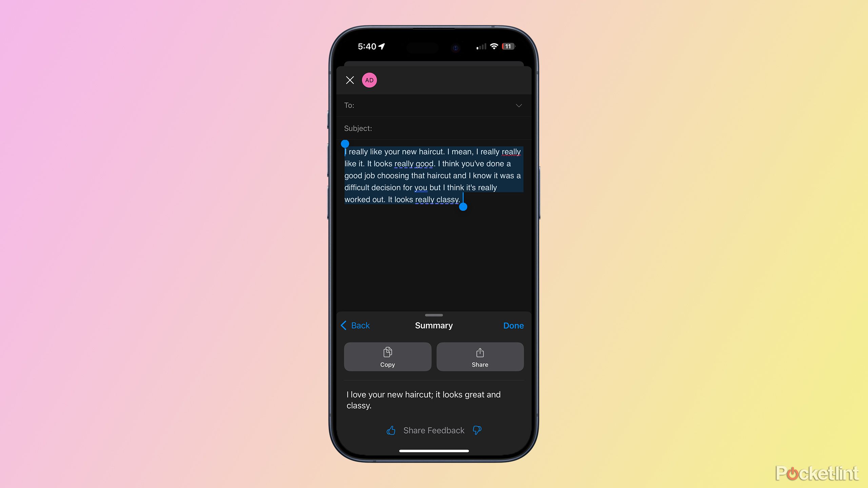Screen dimensions: 868x488
Task: Enable selection on summarized text below
Action: point(423,399)
